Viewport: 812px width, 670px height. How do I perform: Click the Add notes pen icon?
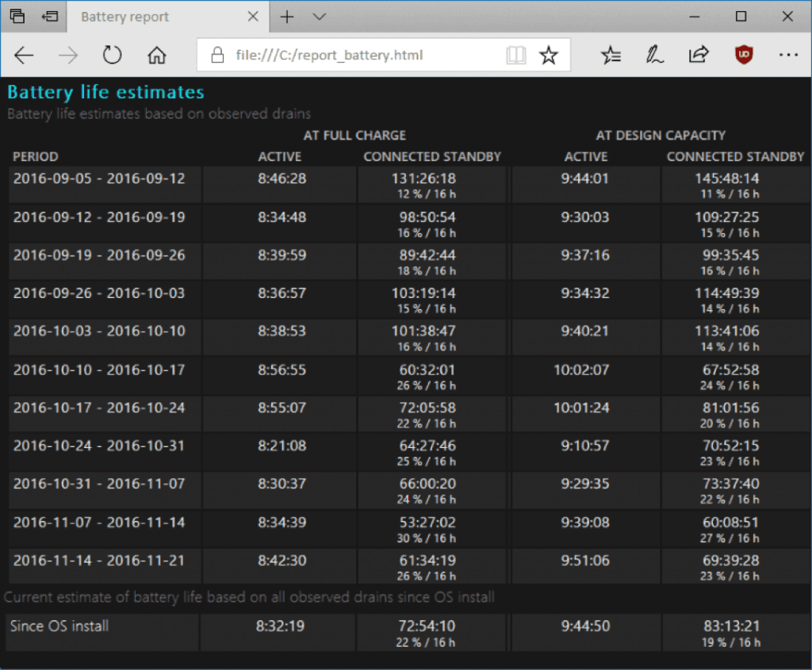pyautogui.click(x=655, y=56)
